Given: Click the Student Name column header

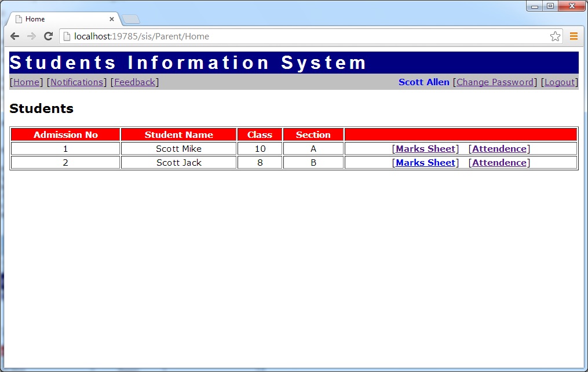Looking at the screenshot, I should (x=179, y=134).
